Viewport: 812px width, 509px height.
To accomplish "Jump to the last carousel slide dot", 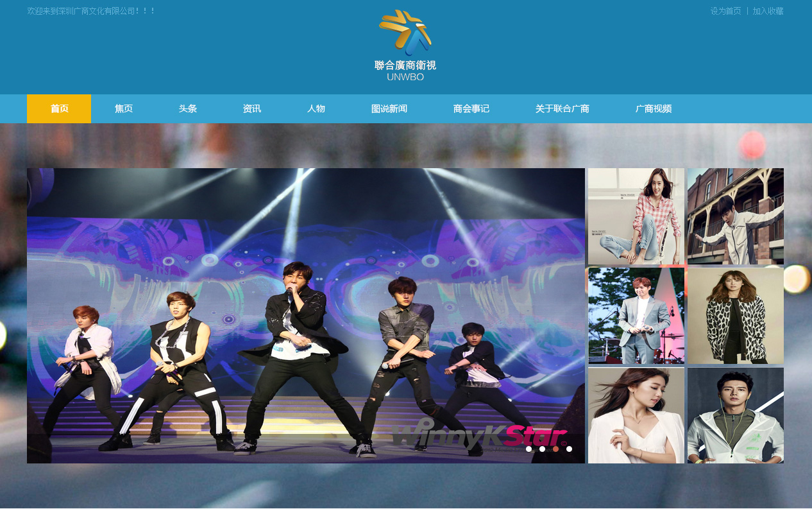I will tap(569, 449).
